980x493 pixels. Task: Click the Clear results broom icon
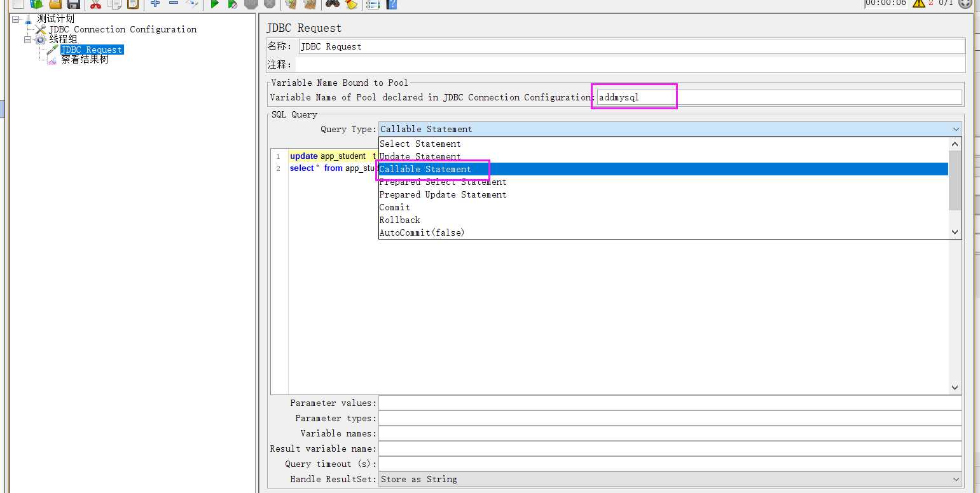click(291, 4)
